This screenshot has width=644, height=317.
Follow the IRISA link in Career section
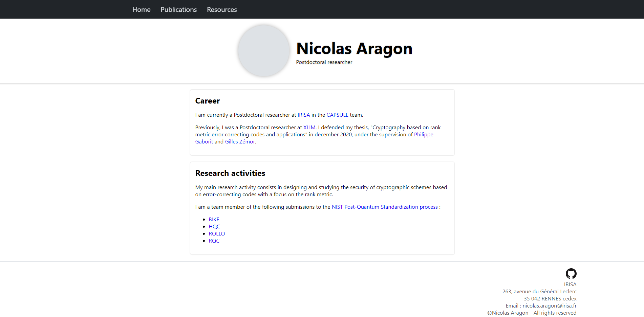304,115
